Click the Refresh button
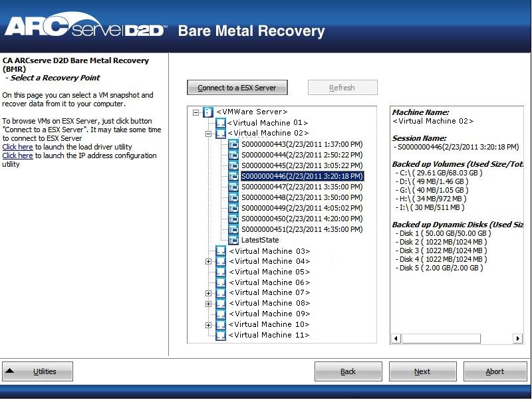Viewport: 532px width, 402px height. point(342,88)
